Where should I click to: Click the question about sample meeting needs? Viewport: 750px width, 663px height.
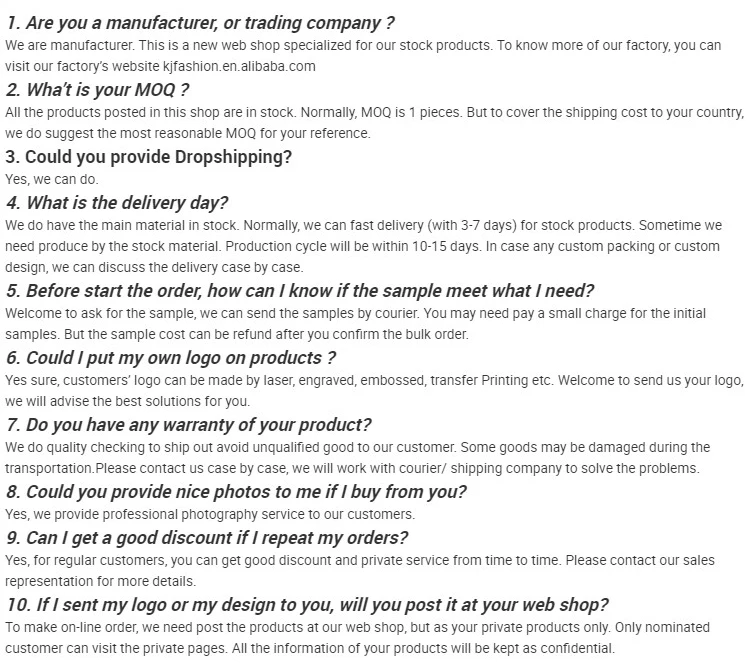(299, 291)
